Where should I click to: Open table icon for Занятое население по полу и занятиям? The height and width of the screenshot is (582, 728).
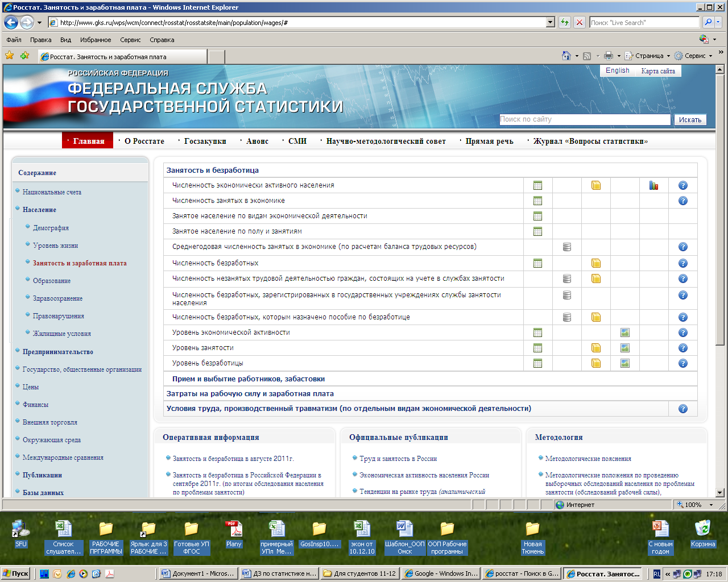click(x=537, y=231)
